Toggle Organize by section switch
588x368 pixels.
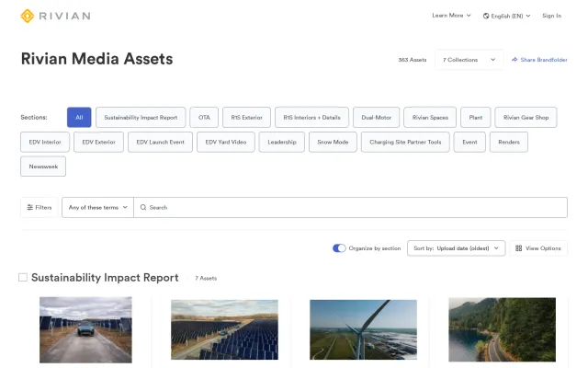click(x=339, y=248)
